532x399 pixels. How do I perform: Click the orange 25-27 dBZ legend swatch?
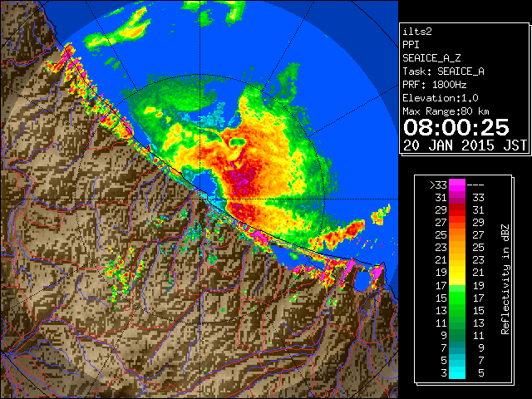(457, 234)
